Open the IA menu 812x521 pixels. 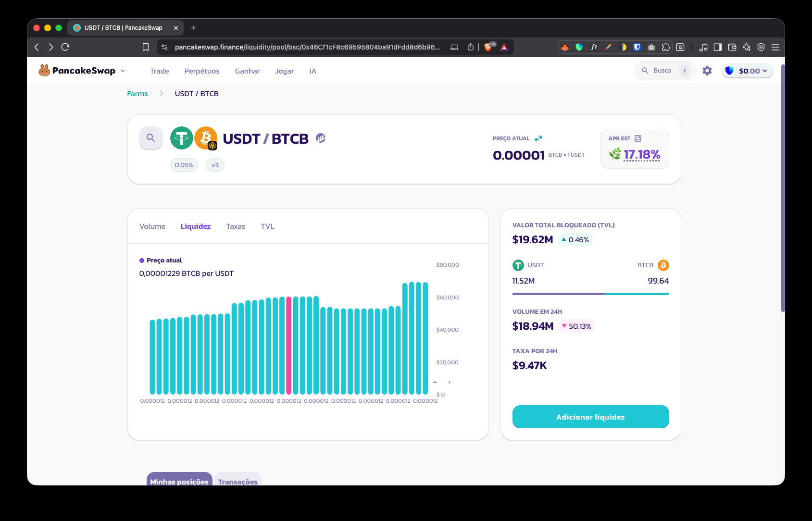(312, 71)
